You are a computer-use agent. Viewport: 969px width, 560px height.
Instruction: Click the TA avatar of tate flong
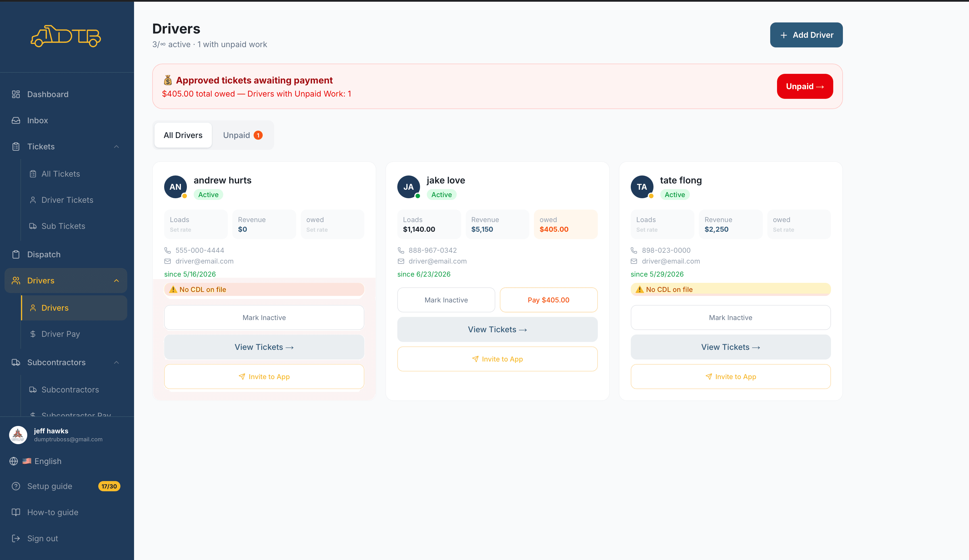coord(642,187)
